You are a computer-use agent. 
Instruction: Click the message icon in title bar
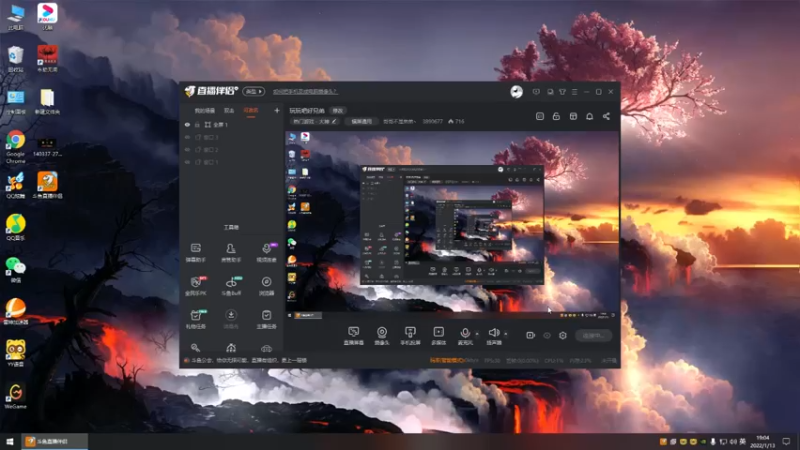[536, 92]
